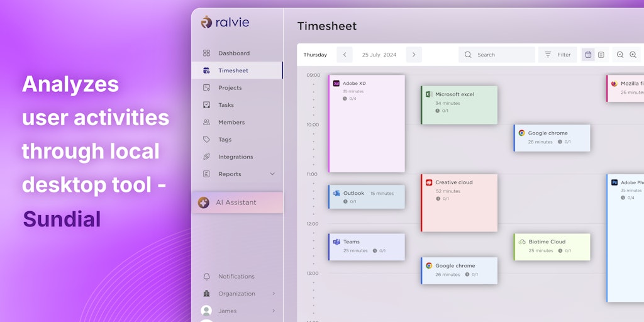The image size is (644, 322).
Task: Click the Creative cloud app icon
Action: 429,182
